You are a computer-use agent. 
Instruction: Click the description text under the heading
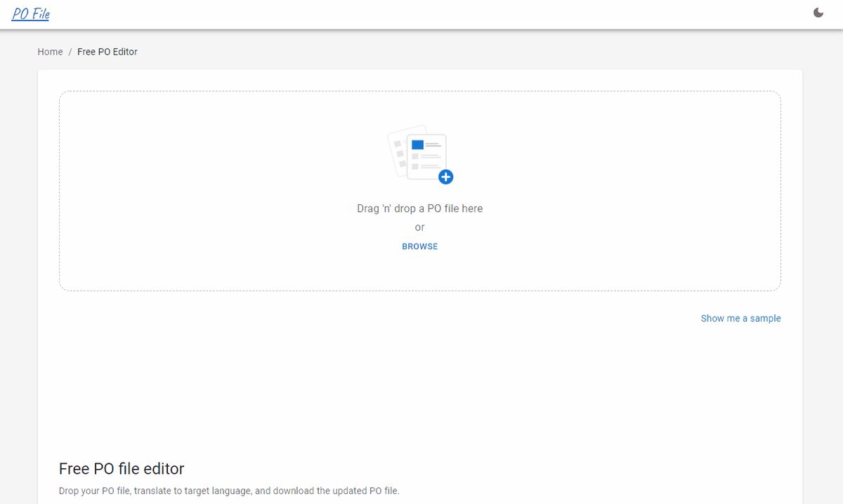click(x=230, y=491)
